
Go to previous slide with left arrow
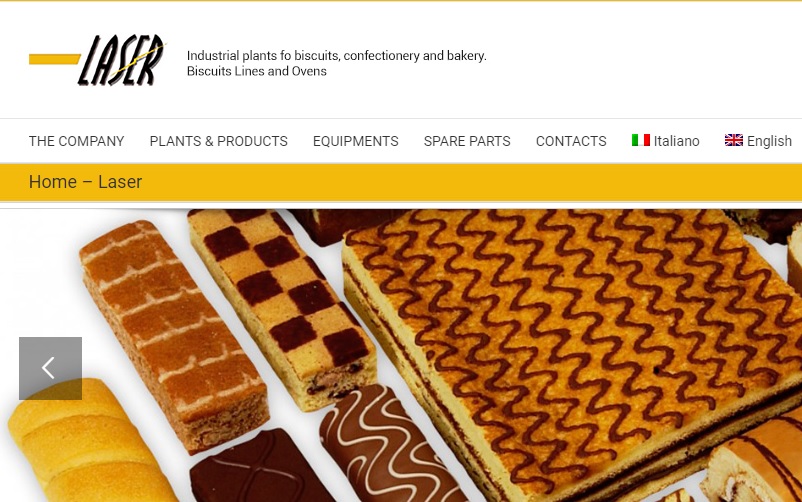coord(50,368)
